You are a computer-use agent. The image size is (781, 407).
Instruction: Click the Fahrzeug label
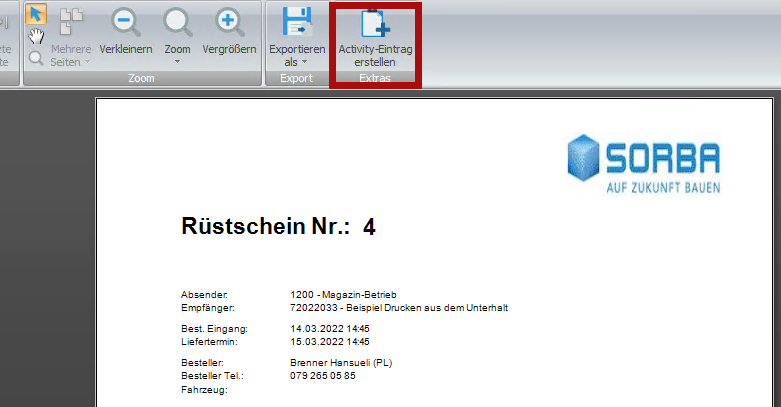coord(204,390)
